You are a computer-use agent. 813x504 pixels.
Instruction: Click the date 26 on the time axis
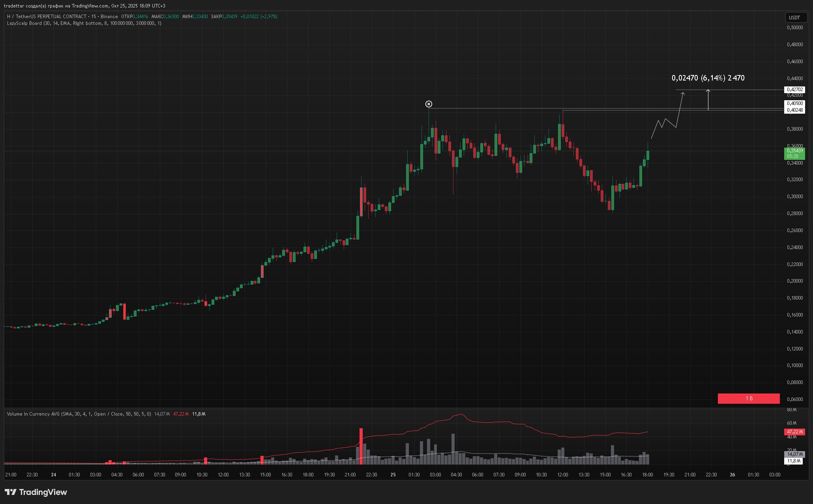point(732,475)
